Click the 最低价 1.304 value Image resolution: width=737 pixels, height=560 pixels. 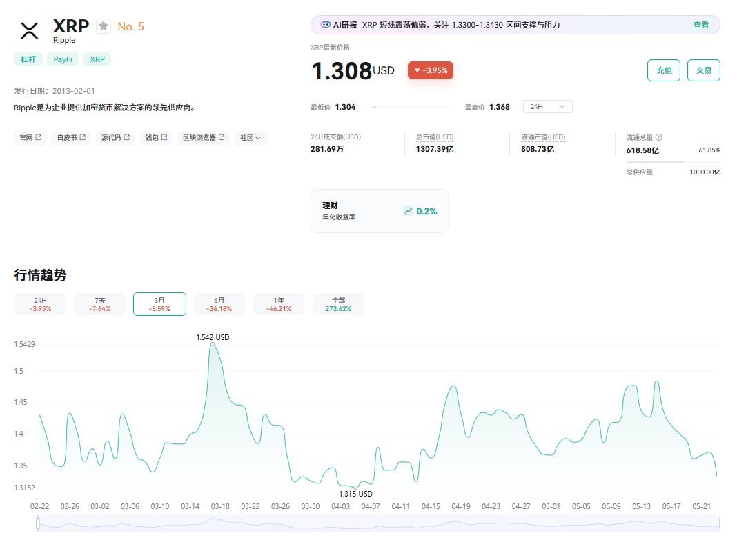click(346, 107)
